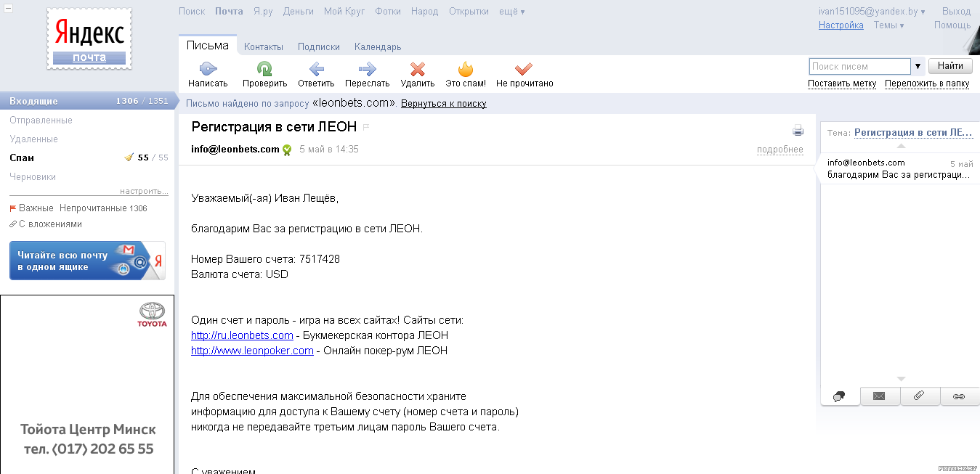Screen dimensions: 980x474
Task: Filter letters С вложениями
Action: [x=46, y=224]
